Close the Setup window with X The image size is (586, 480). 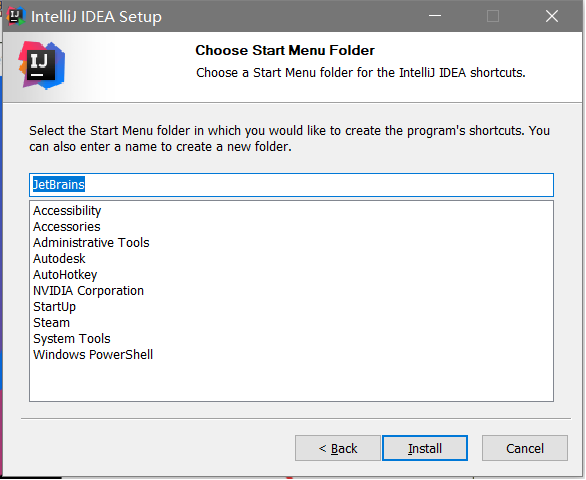[x=552, y=16]
